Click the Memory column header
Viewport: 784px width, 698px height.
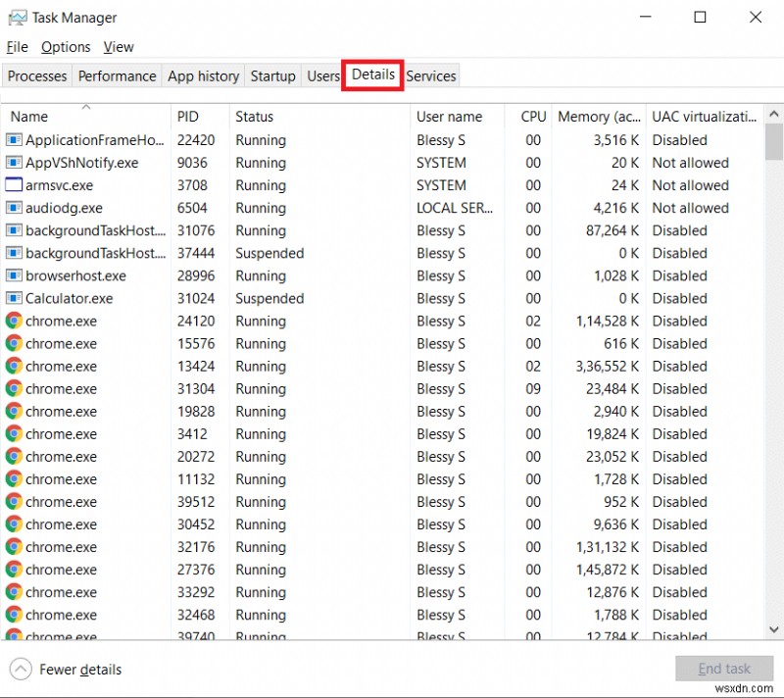[588, 116]
